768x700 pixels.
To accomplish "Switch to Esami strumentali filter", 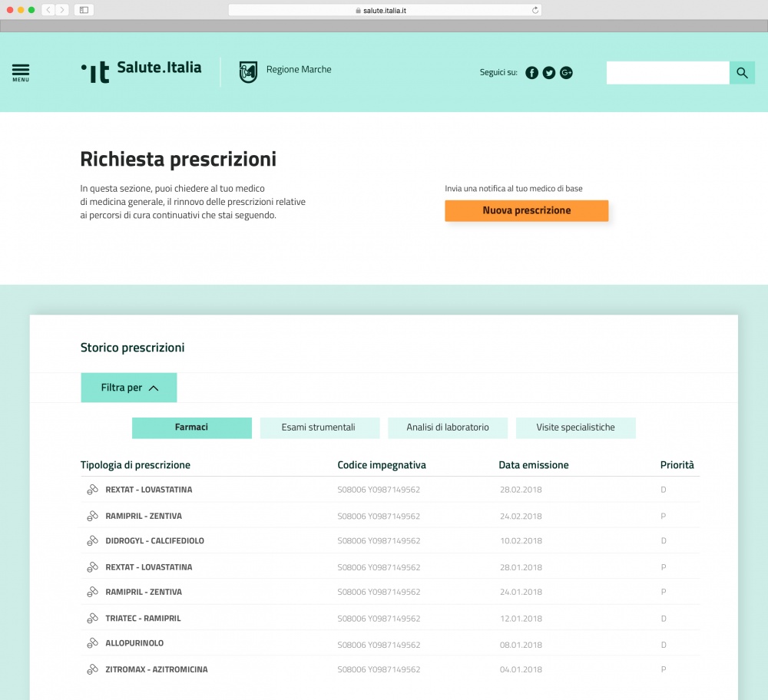I will pyautogui.click(x=319, y=428).
